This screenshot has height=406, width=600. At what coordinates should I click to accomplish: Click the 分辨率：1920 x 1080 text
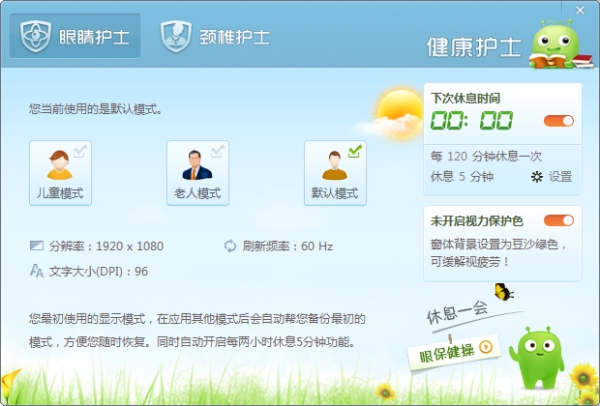click(x=106, y=246)
